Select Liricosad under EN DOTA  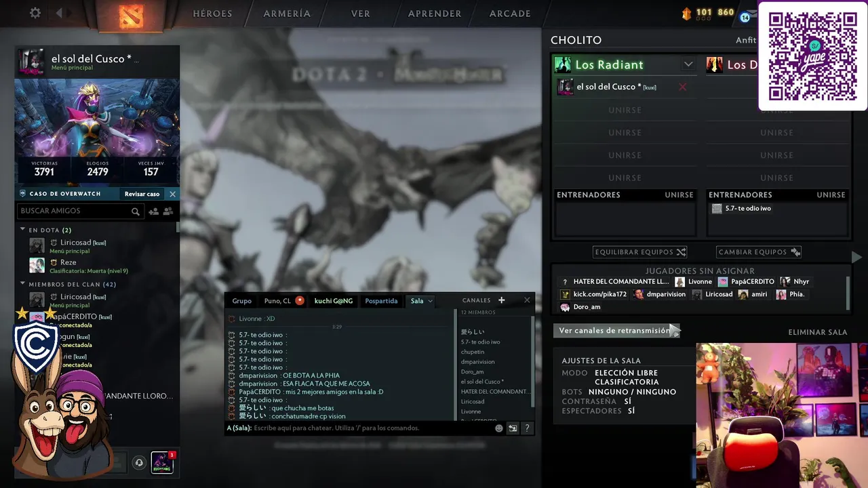96,246
